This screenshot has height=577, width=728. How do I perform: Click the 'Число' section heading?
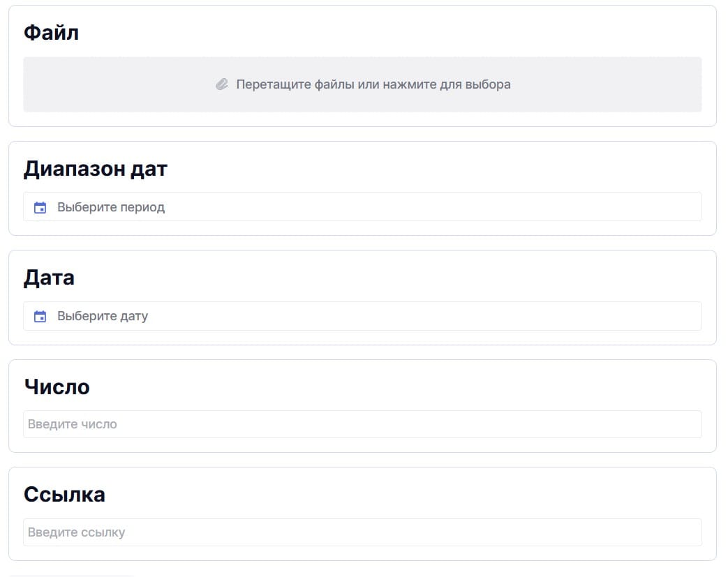click(x=57, y=387)
